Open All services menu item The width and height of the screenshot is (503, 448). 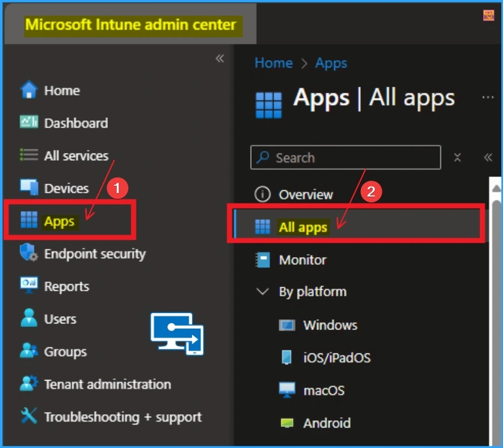tap(77, 156)
